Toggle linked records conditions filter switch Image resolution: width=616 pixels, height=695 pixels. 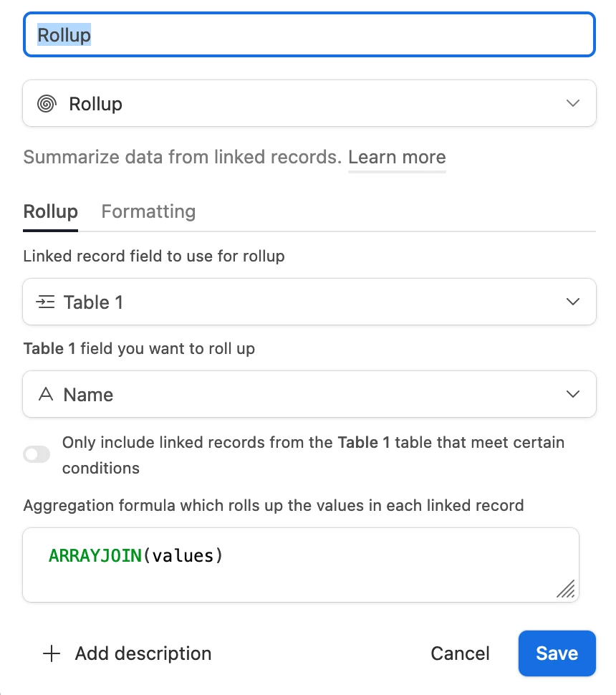click(37, 454)
